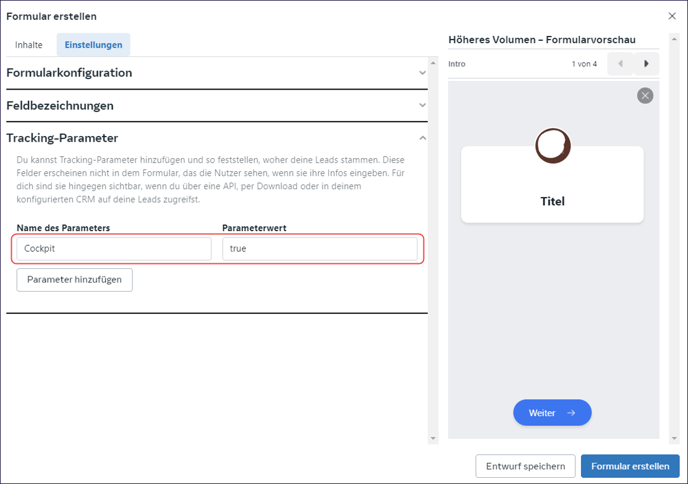688x484 pixels.
Task: Click settings panel scrollbar down arrow
Action: tap(433, 438)
